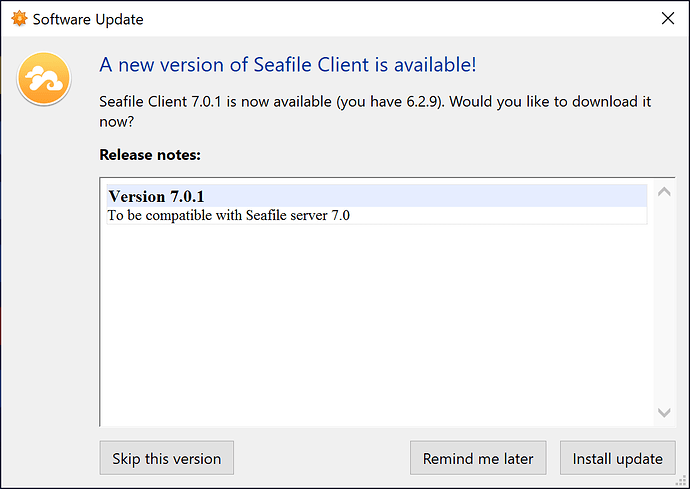Click empty title bar space right of title
The width and height of the screenshot is (690, 489).
click(x=400, y=18)
